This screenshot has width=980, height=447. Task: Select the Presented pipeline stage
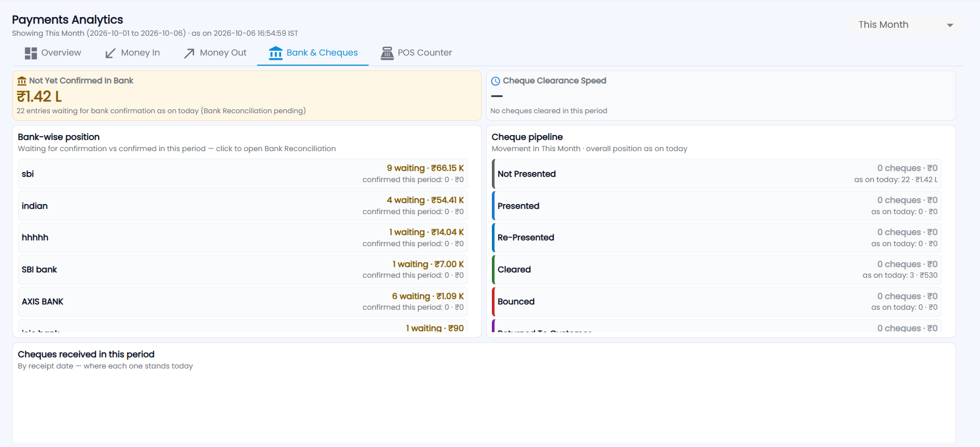716,206
